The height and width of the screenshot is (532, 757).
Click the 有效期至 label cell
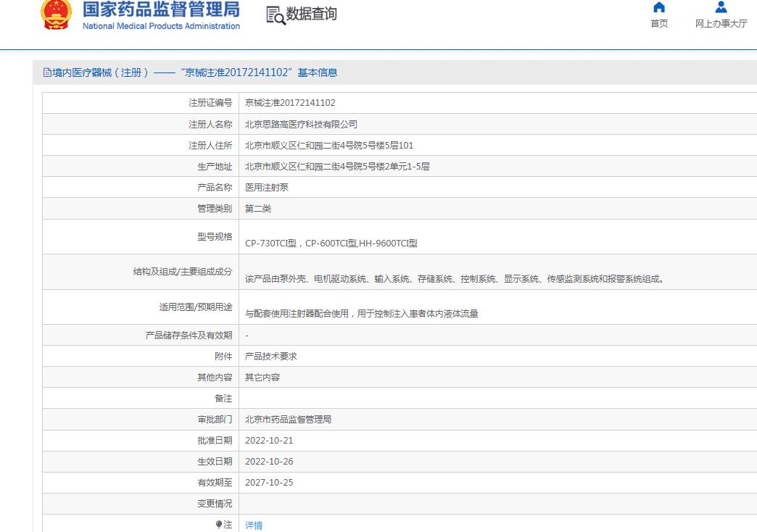(x=141, y=483)
